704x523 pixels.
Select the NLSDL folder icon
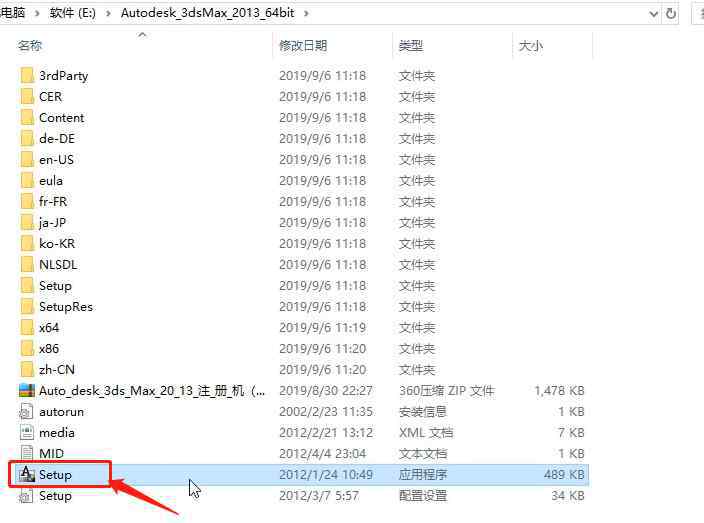click(x=27, y=264)
